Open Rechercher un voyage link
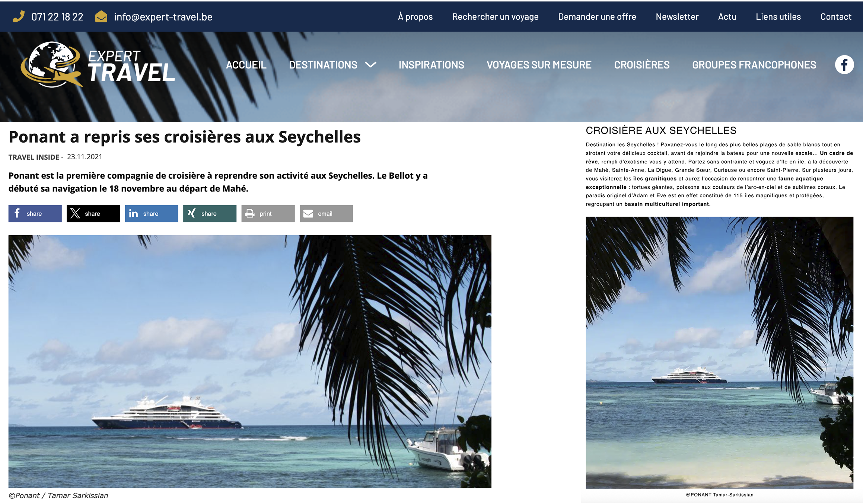Screen dimensions: 863x504 (x=495, y=17)
